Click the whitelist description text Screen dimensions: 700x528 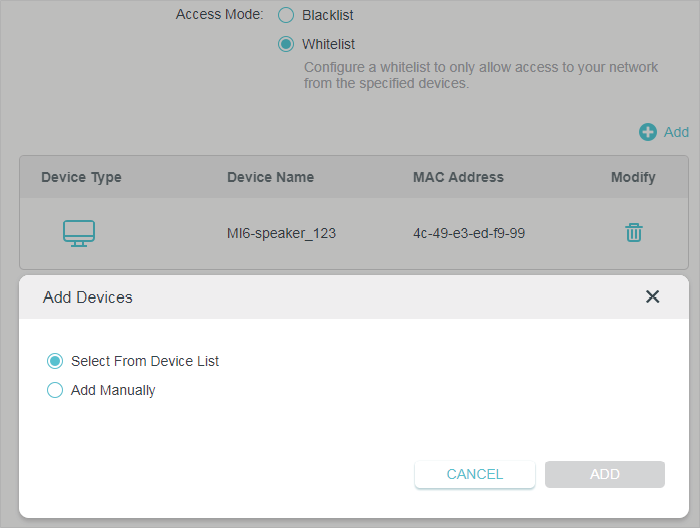pyautogui.click(x=480, y=75)
